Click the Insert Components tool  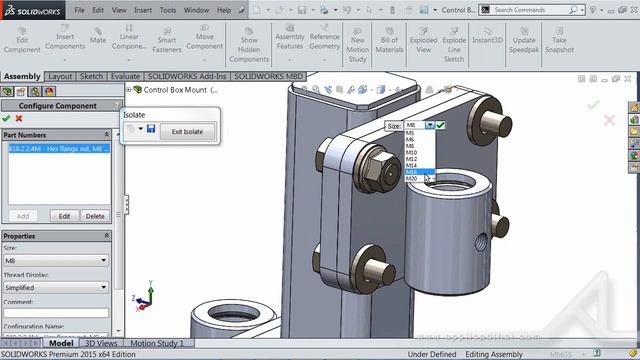[65, 37]
